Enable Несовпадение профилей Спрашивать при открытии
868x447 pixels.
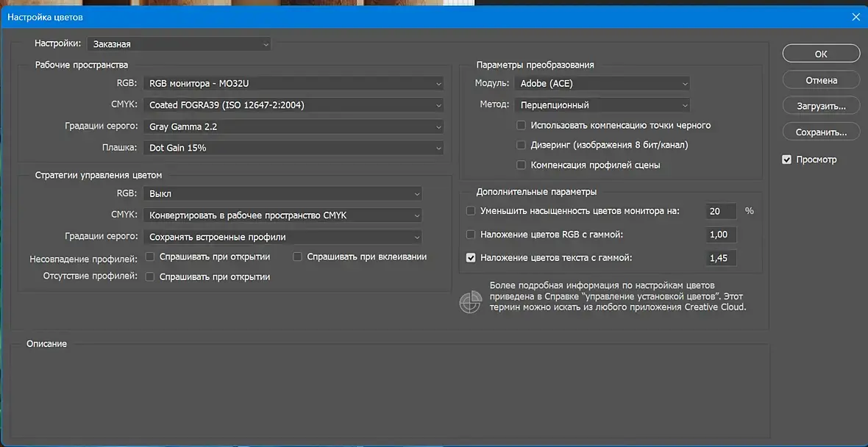point(149,257)
